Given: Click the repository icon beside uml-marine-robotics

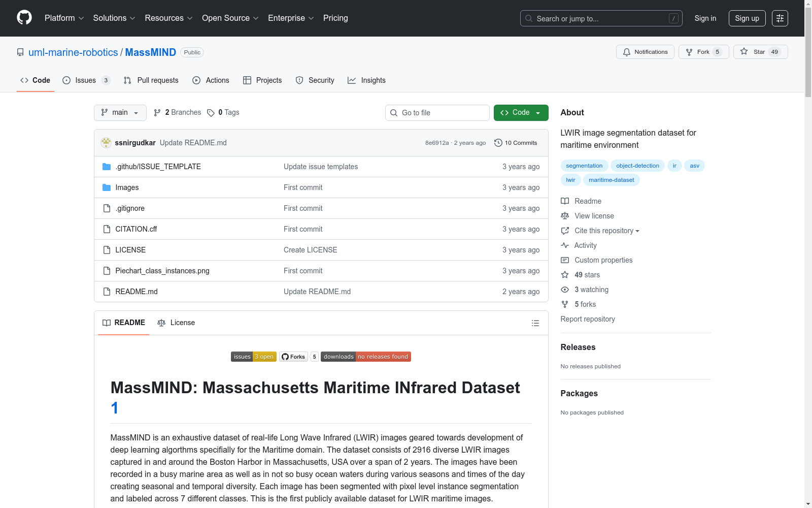Looking at the screenshot, I should pyautogui.click(x=20, y=52).
